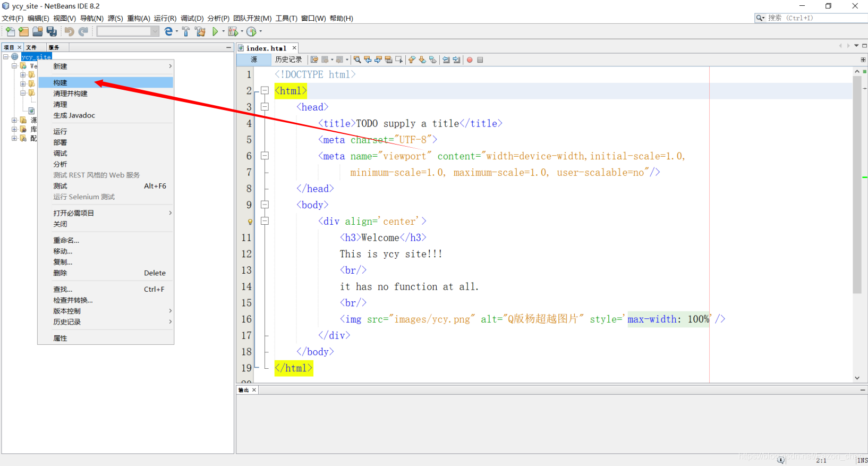The image size is (868, 466).
Task: Collapse the html fold on line 2
Action: (x=265, y=90)
